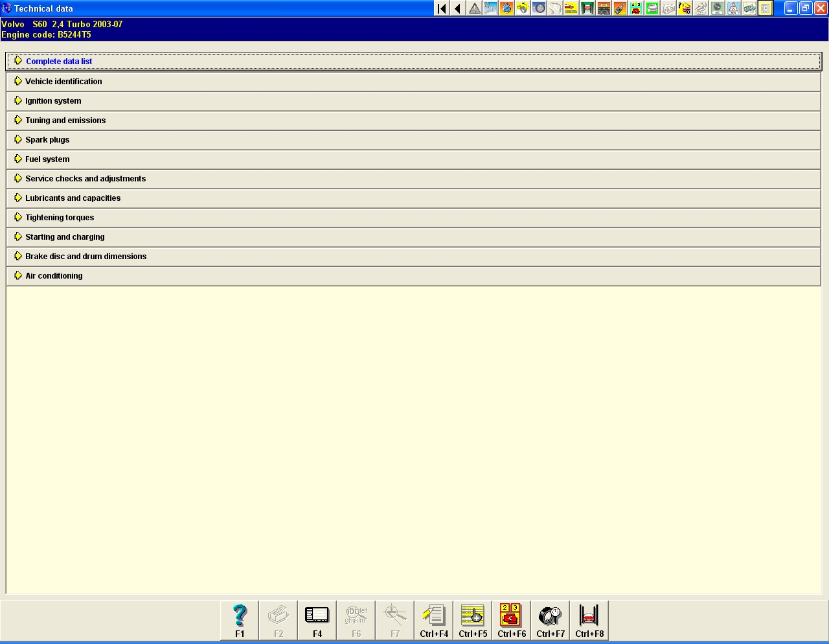Open the yellow question-mark car icon
The image size is (829, 644).
point(685,8)
